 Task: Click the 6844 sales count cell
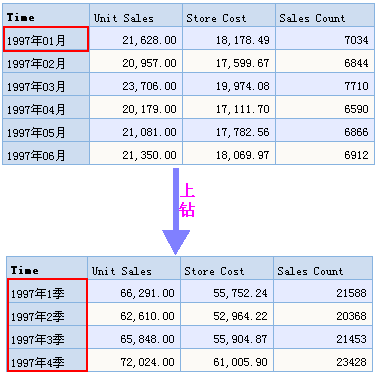[325, 62]
